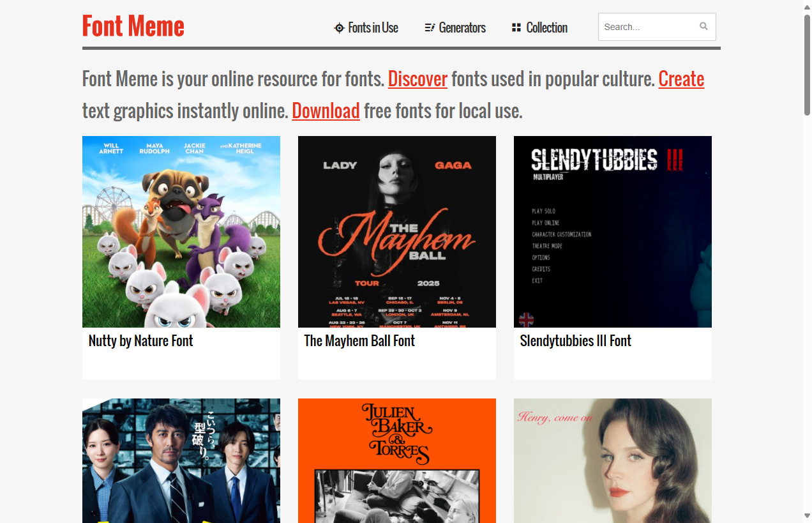Follow the Discover link
Image resolution: width=812 pixels, height=523 pixels.
click(x=417, y=79)
